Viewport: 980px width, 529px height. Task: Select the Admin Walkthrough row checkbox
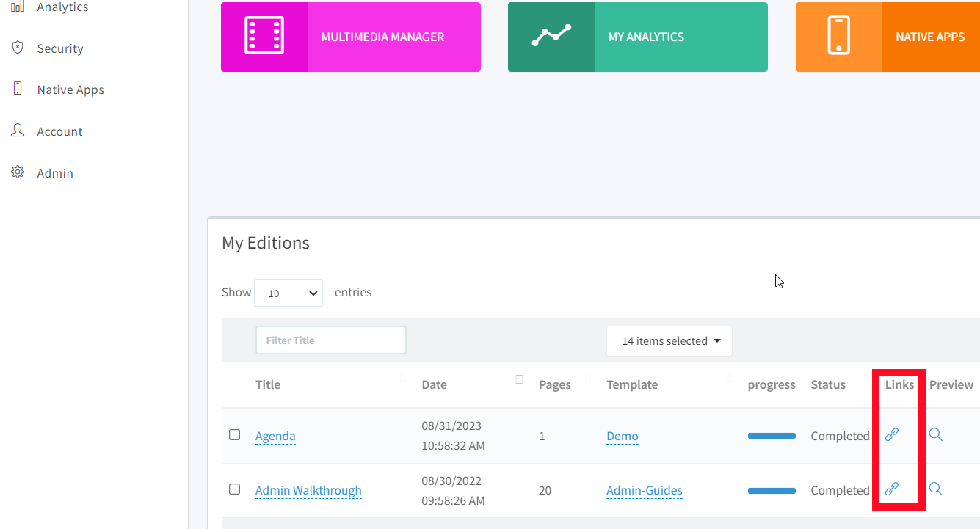coord(235,489)
